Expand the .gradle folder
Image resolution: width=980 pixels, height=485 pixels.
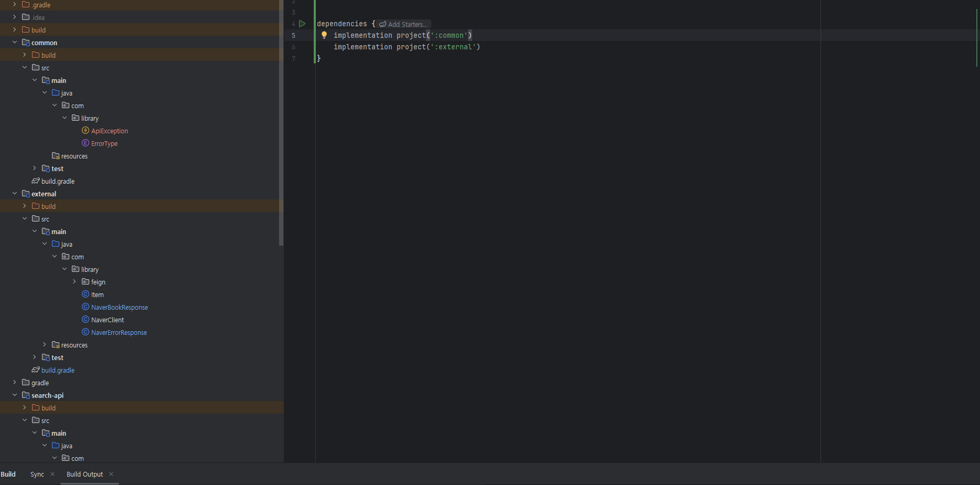tap(15, 4)
